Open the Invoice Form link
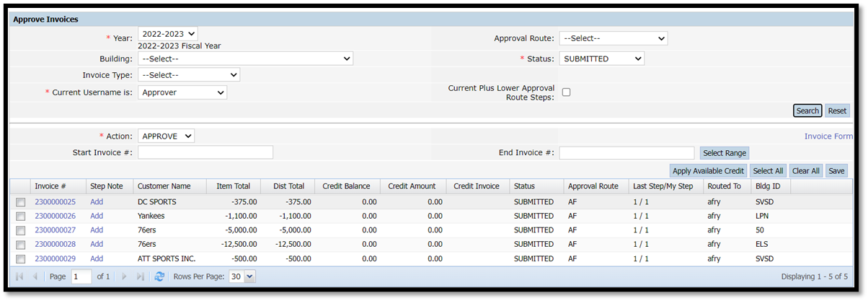 [x=828, y=136]
